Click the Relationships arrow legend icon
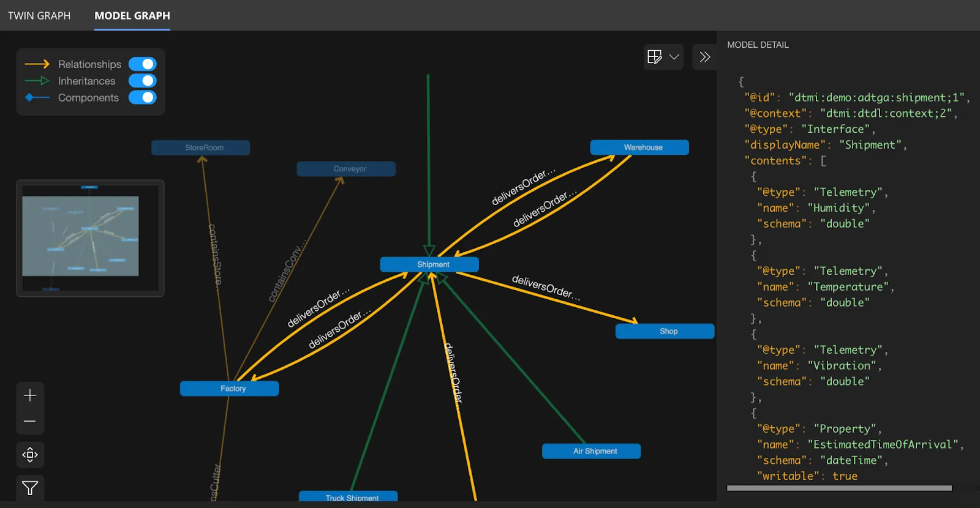The width and height of the screenshot is (980, 508). (37, 64)
